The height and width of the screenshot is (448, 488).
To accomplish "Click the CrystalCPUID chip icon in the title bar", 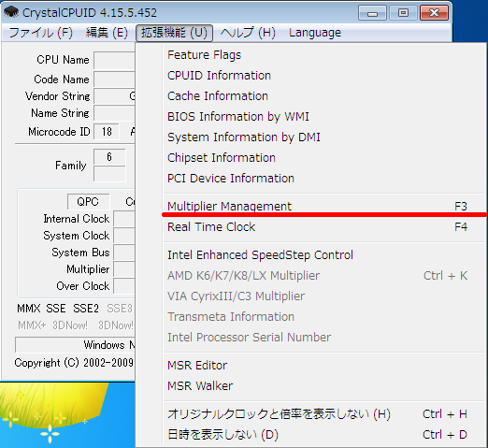I will click(x=11, y=12).
